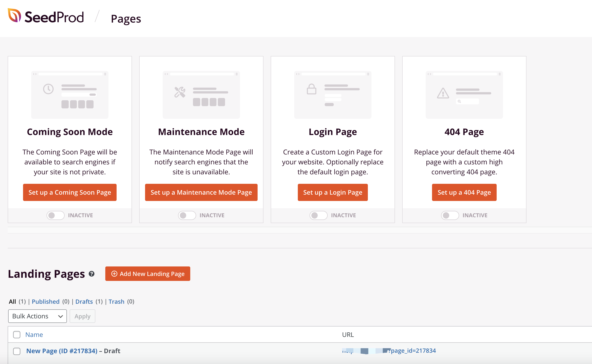Click the wrench tools icon in Maintenance card
Viewport: 592px width, 364px height.
(x=180, y=92)
